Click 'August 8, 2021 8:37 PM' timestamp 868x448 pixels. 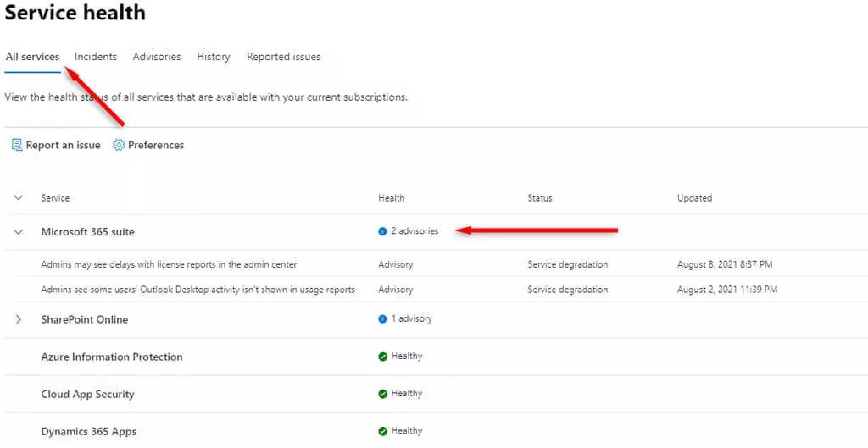point(725,264)
